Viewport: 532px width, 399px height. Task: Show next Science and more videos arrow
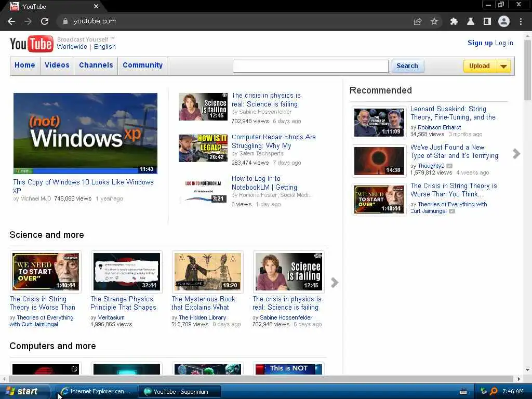[335, 283]
